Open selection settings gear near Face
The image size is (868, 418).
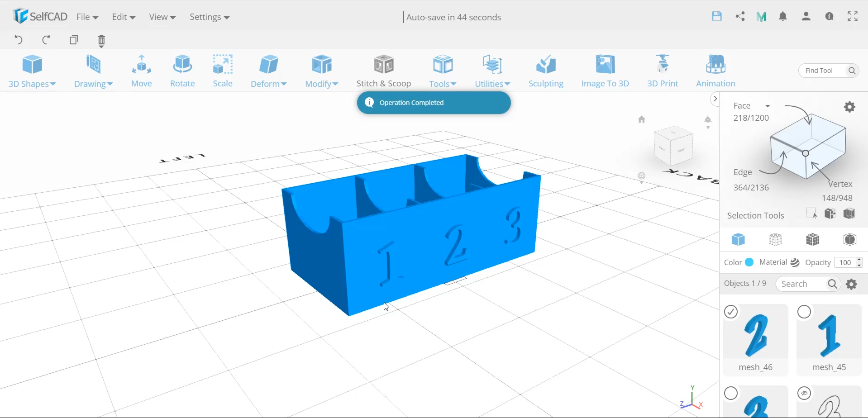[x=850, y=107]
